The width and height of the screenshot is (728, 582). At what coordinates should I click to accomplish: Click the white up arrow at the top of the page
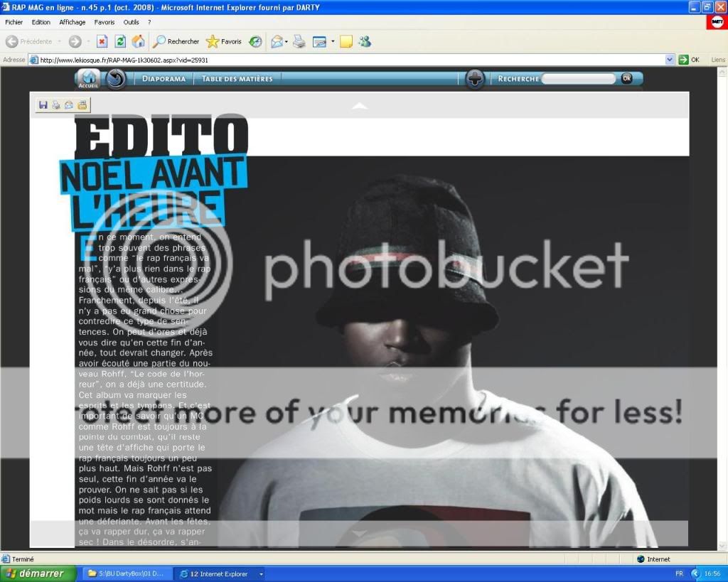359,107
